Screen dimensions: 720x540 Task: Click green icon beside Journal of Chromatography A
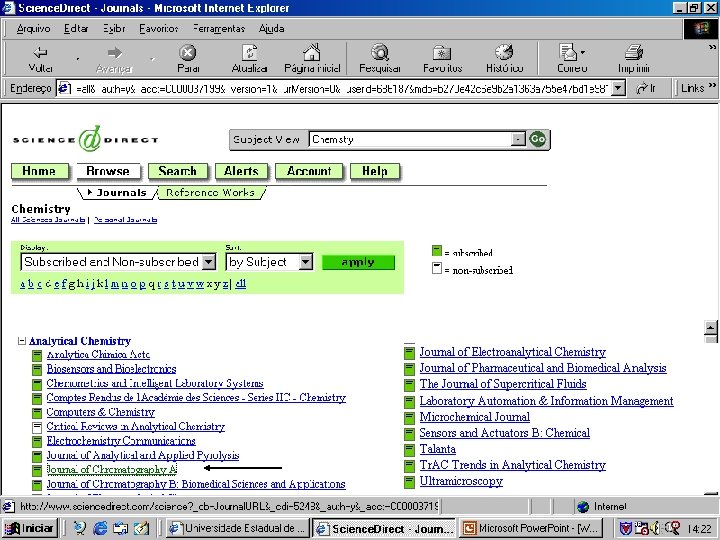pos(37,471)
